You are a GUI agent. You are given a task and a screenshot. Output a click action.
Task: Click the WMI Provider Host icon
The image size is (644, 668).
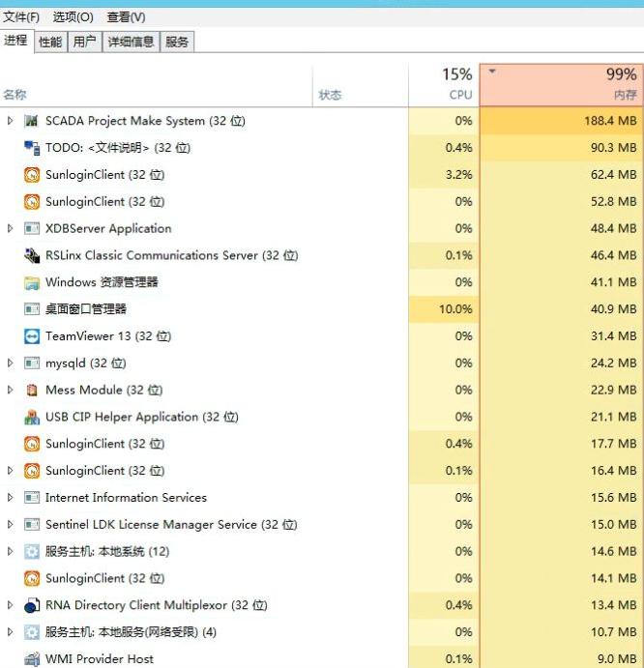[x=32, y=659]
